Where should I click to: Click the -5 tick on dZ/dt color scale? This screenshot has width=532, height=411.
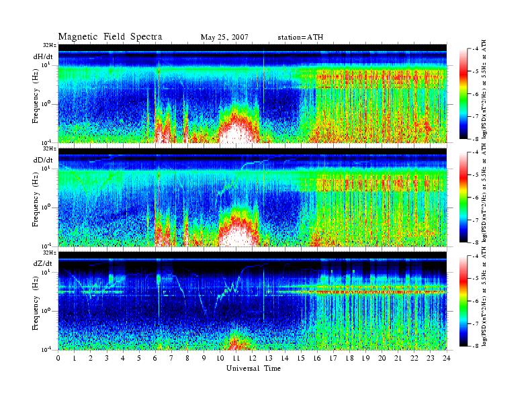(x=476, y=279)
